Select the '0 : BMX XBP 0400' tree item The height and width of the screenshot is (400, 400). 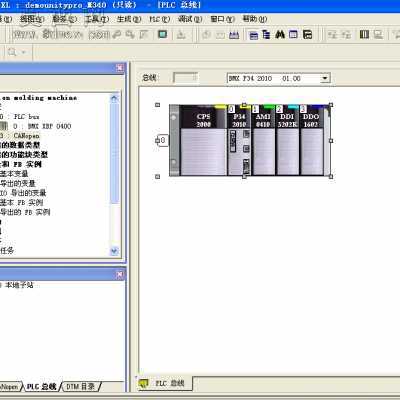pyautogui.click(x=42, y=126)
